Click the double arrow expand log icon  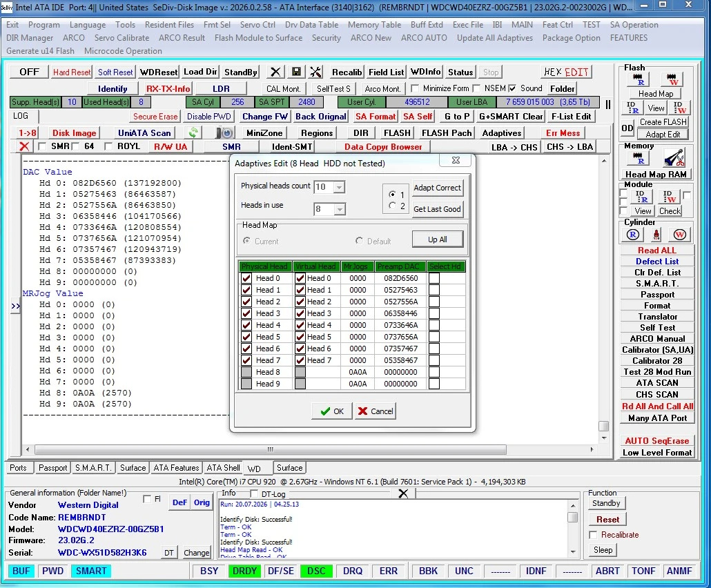15,306
